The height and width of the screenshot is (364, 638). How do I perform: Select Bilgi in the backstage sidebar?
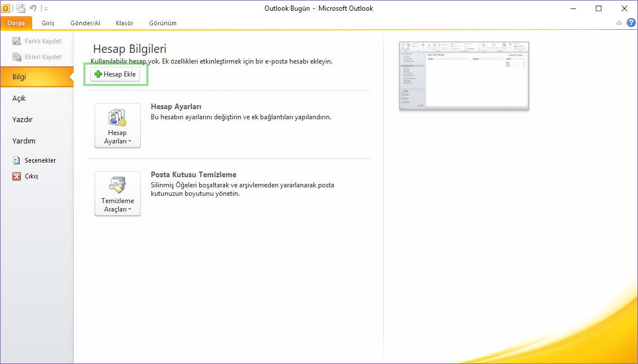click(x=37, y=77)
